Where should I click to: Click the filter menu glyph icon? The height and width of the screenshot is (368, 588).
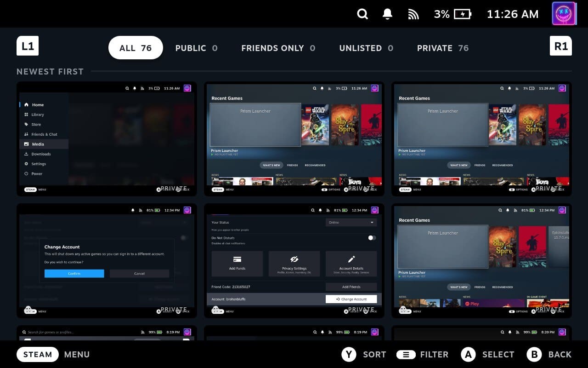pos(406,354)
